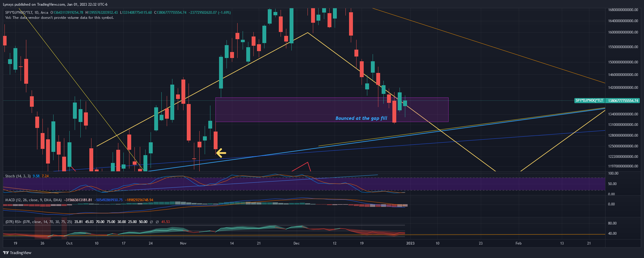
Task: Click the SPY*DJI*NDQ*TLT green price tag
Action: tap(589, 100)
